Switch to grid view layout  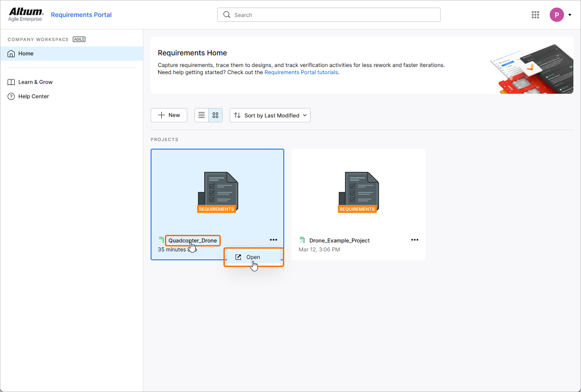(215, 115)
